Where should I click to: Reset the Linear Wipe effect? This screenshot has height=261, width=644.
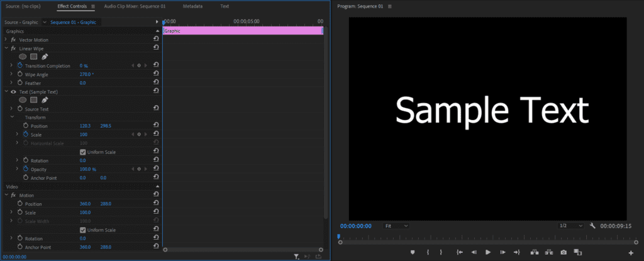[x=156, y=48]
